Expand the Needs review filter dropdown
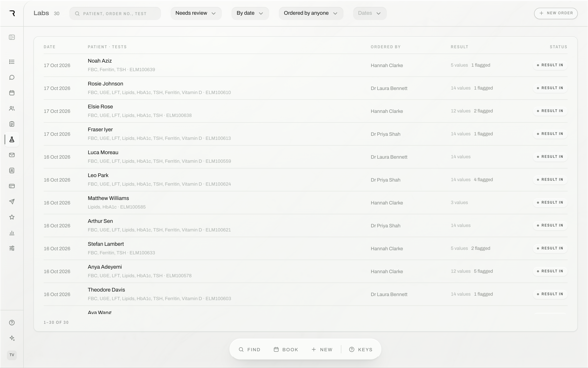This screenshot has height=368, width=588. (196, 13)
